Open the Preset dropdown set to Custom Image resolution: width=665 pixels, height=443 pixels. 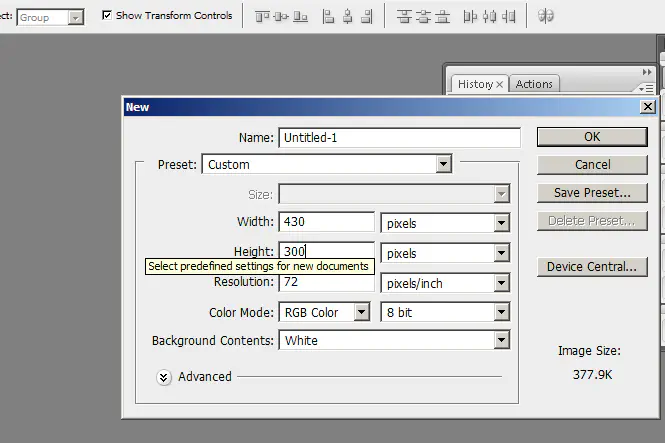pos(327,164)
